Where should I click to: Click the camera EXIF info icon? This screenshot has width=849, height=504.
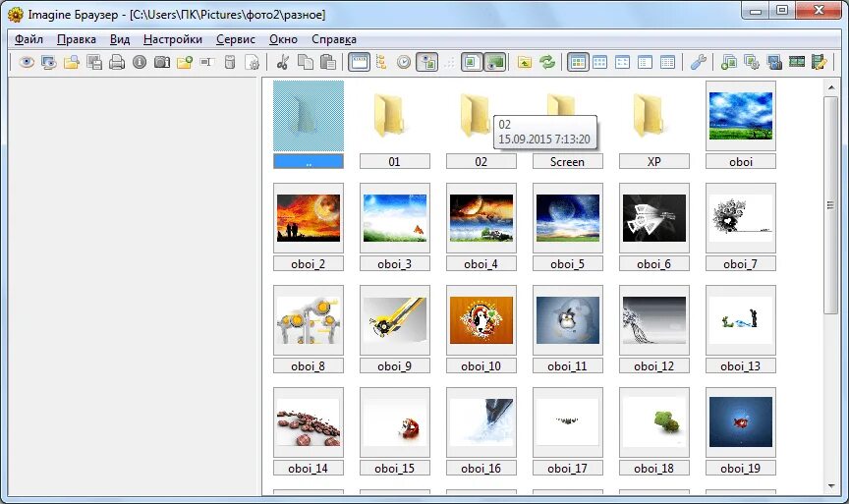tap(162, 63)
